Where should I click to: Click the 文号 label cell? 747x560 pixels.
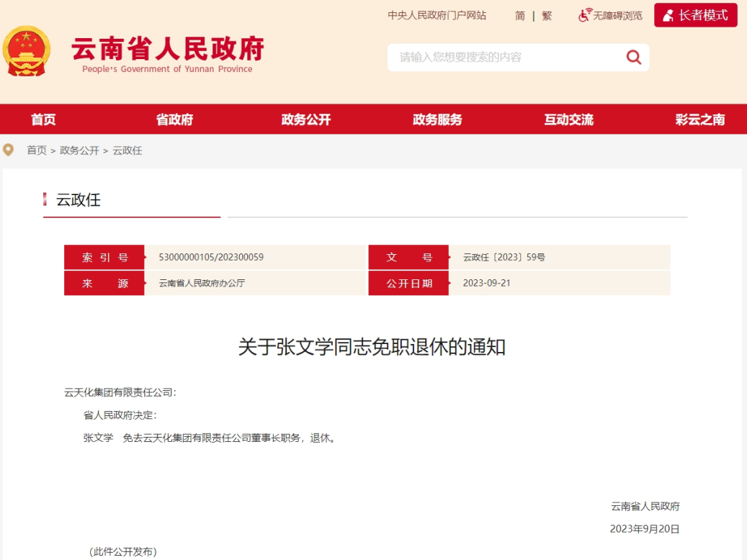pos(408,257)
